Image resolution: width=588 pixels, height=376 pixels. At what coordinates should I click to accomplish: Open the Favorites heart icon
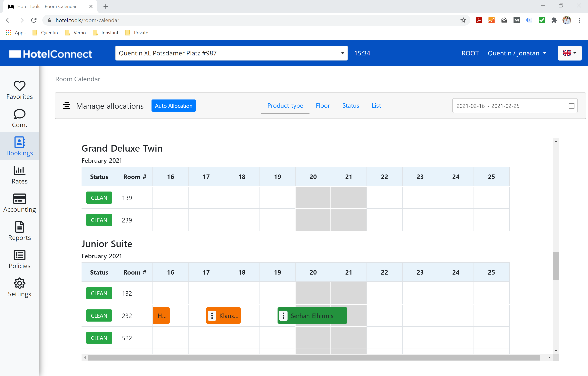click(20, 86)
